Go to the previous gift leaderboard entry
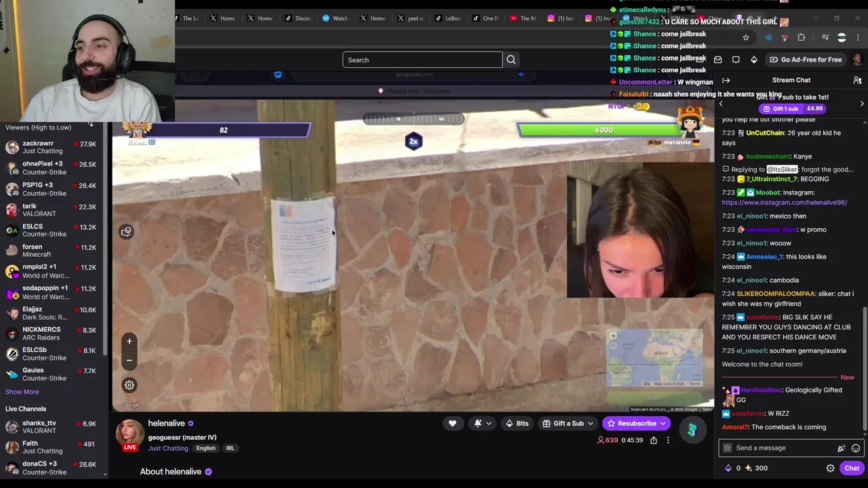Screen dimensions: 868x488 [721, 104]
